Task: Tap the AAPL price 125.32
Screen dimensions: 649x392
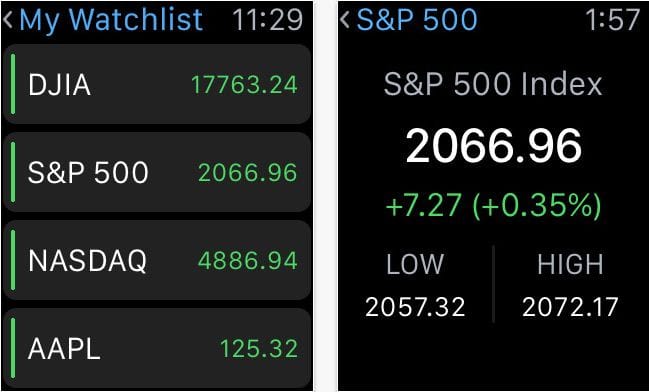Action: click(x=259, y=349)
